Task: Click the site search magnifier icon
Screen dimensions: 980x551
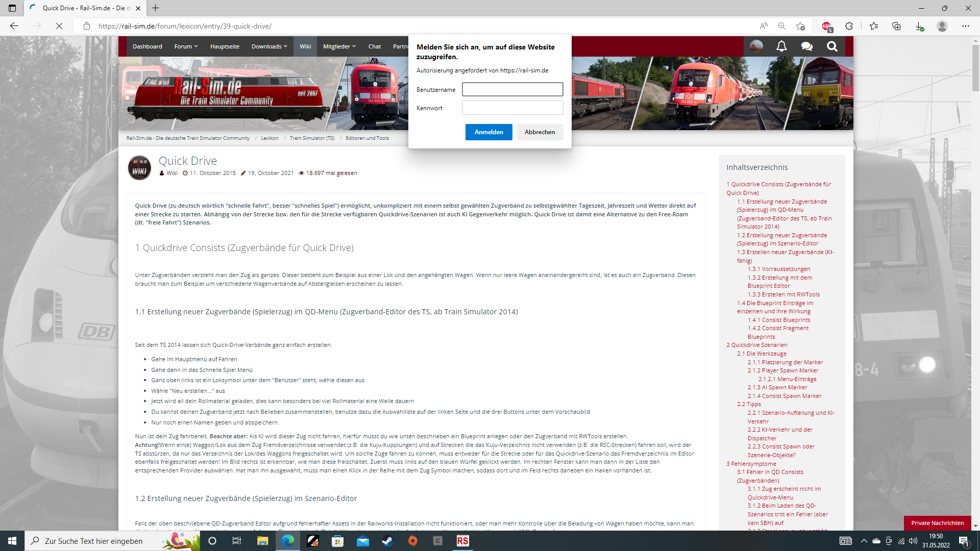Action: click(832, 46)
